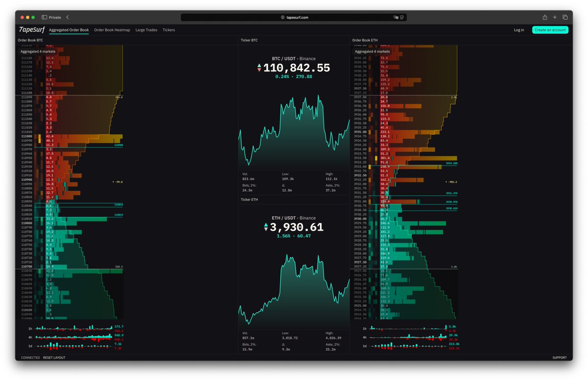Open Aggregated 4 markets selector in ETH book
The height and width of the screenshot is (381, 588).
point(372,51)
